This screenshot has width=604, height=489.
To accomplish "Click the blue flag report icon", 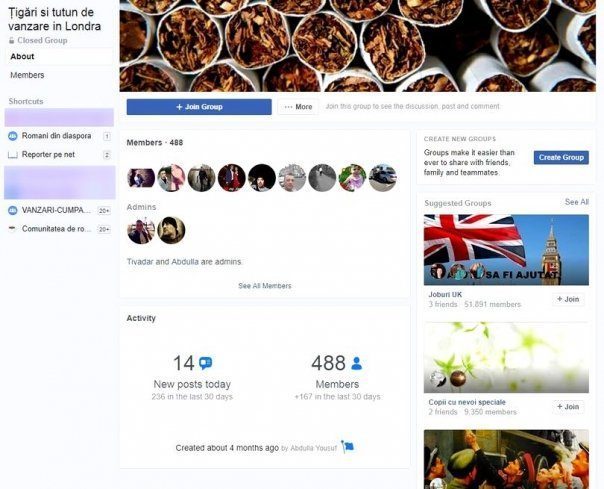I will (x=347, y=447).
